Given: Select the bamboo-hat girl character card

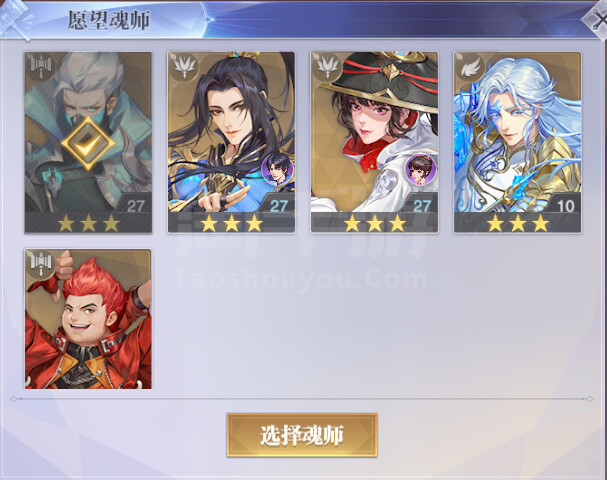Looking at the screenshot, I should tap(374, 142).
